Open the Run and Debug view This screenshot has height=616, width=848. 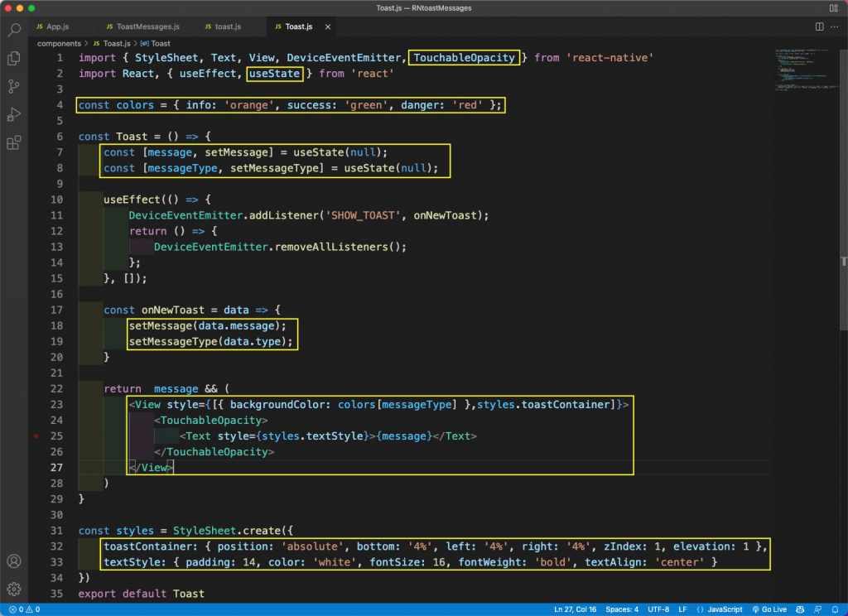[14, 115]
